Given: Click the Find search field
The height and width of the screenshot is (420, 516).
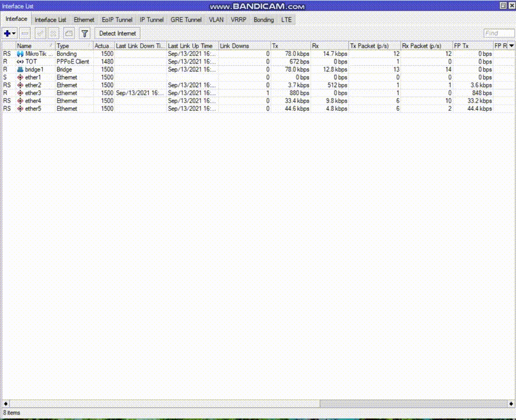Looking at the screenshot, I should pyautogui.click(x=498, y=33).
